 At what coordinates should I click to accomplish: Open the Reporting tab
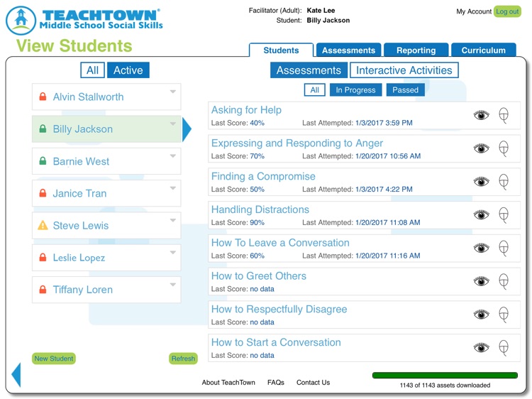click(416, 50)
